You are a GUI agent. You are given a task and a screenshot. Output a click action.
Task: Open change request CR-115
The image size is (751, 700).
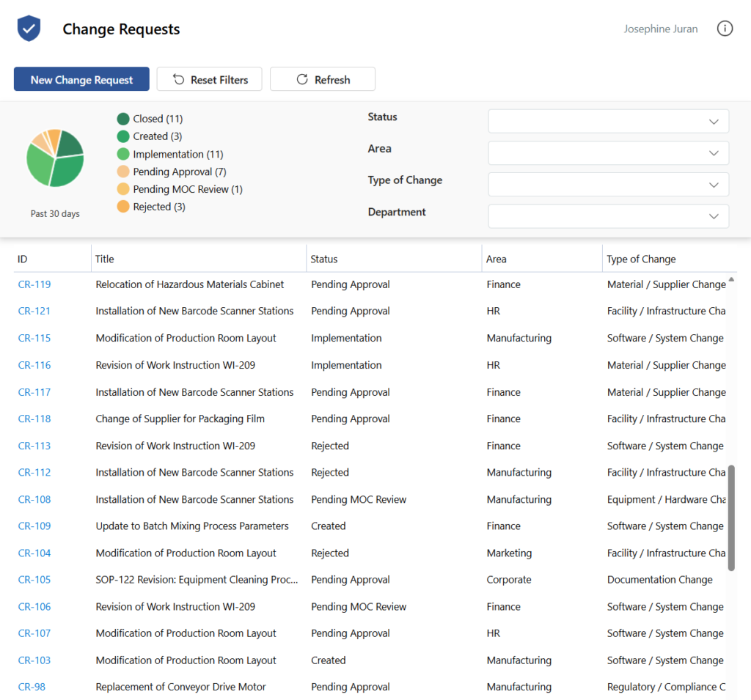point(34,338)
